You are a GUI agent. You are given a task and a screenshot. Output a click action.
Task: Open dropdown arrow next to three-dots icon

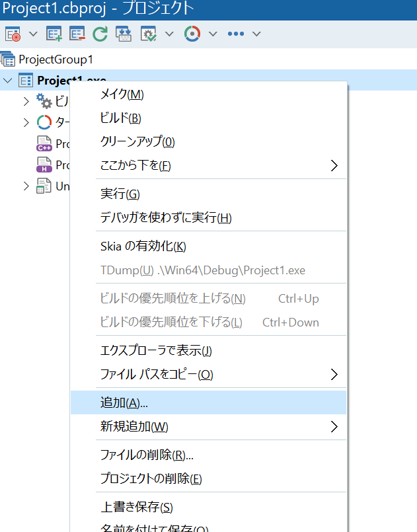point(256,34)
